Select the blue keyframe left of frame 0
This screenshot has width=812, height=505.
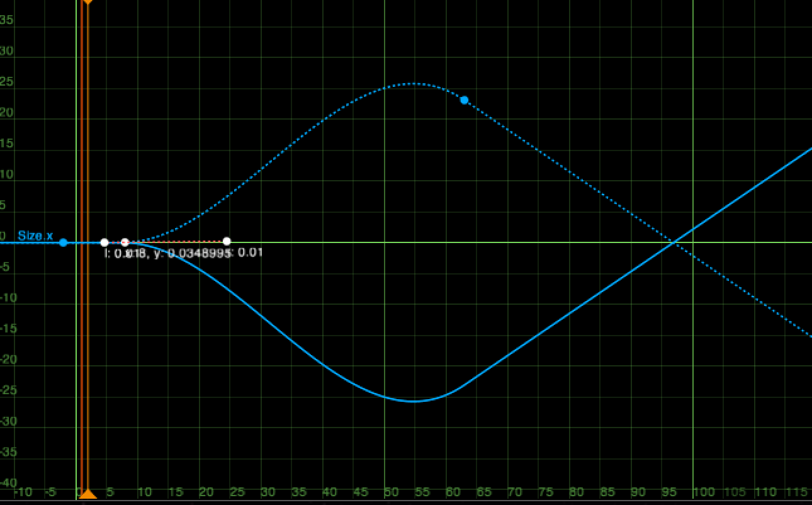63,242
